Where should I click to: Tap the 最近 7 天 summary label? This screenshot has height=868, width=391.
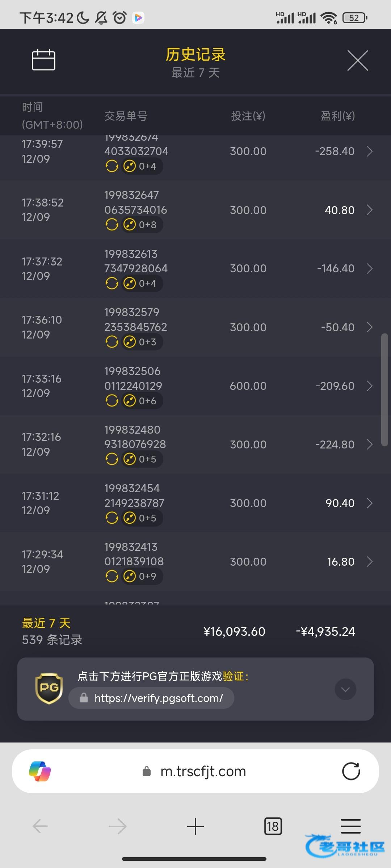[x=46, y=623]
